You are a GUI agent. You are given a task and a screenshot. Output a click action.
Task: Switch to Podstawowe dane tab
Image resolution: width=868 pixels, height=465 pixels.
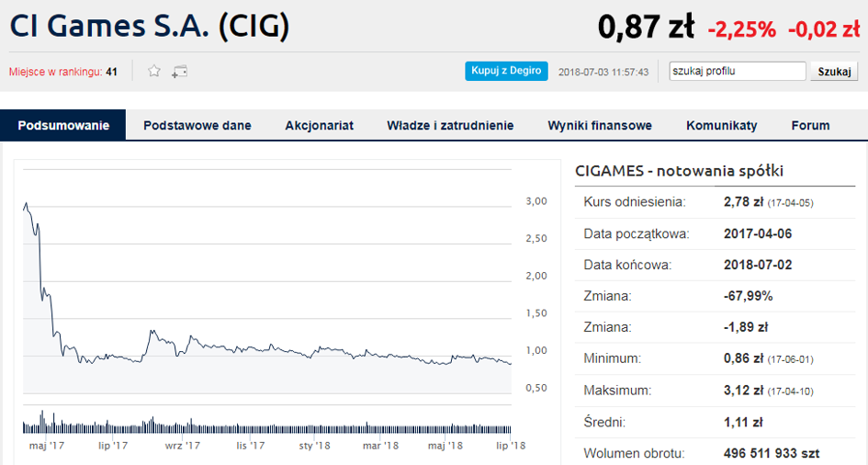click(x=197, y=126)
